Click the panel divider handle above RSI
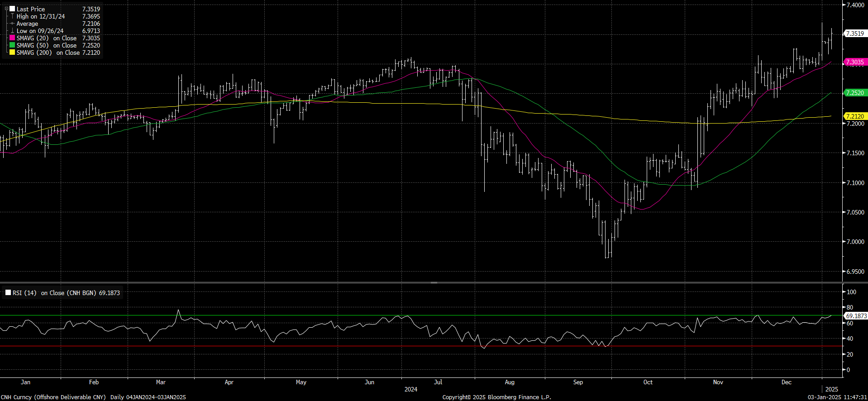This screenshot has width=868, height=401. point(434,282)
